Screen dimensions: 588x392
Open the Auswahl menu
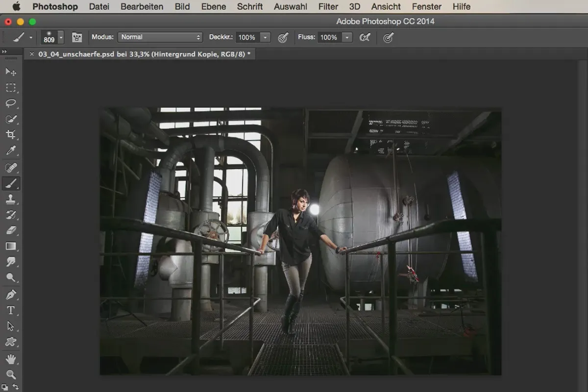coord(291,7)
